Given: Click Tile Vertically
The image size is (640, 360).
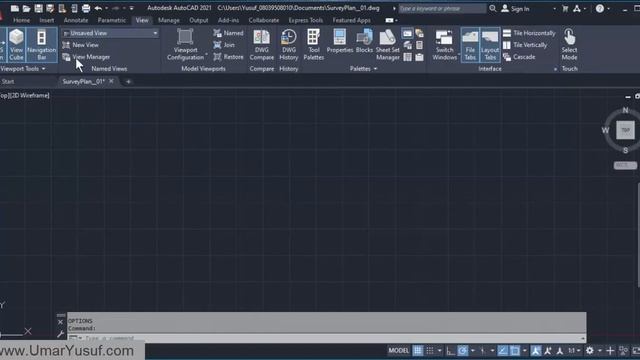Looking at the screenshot, I should [x=525, y=45].
